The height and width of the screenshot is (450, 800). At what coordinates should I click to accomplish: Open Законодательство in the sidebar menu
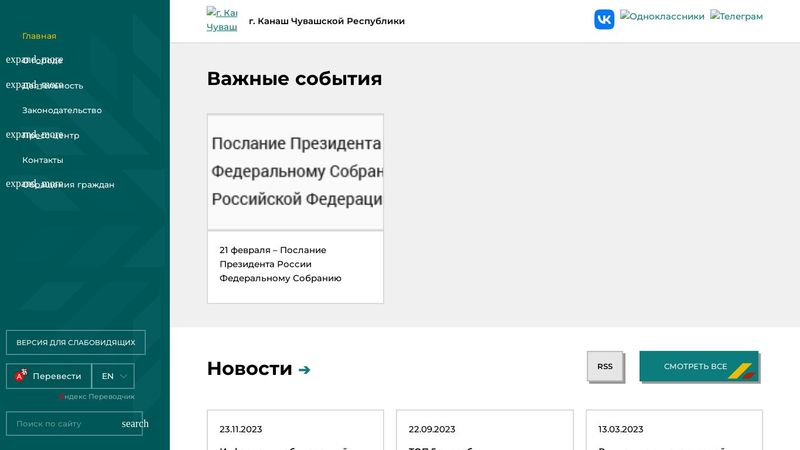pos(62,110)
